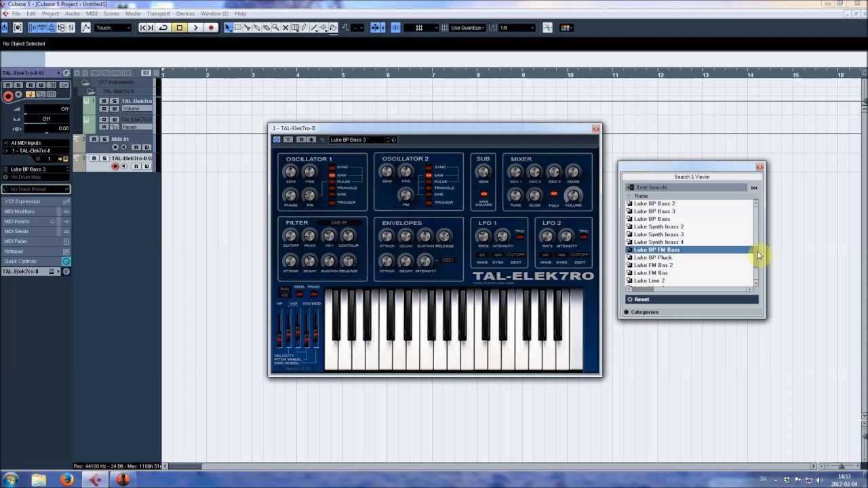Open the Luke BP Bass 3 program selector in Inspector
The height and width of the screenshot is (488, 868).
point(36,169)
